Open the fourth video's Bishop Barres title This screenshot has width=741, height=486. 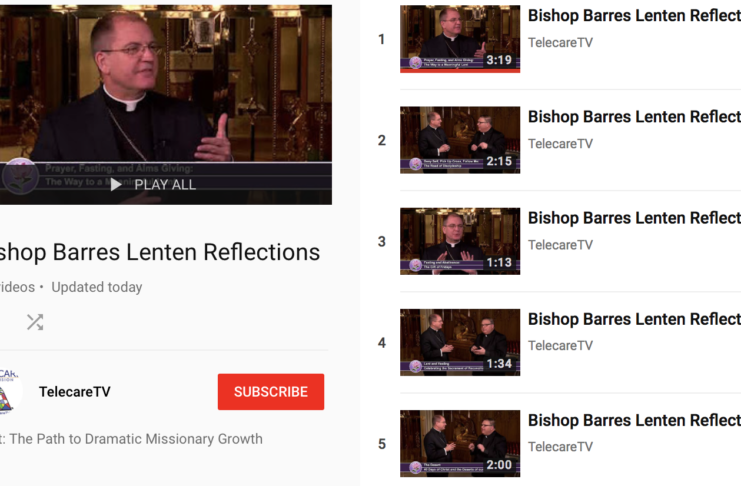634,319
